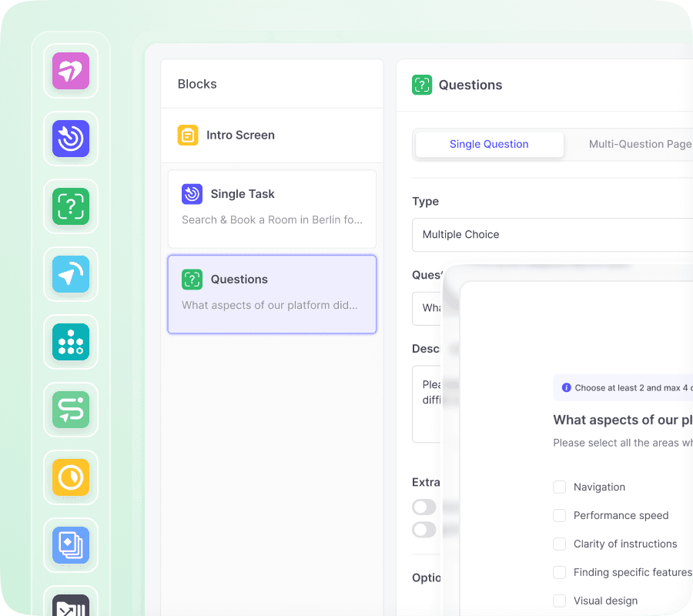Click the dark sidebar icon at bottom
The width and height of the screenshot is (693, 616).
[x=71, y=605]
